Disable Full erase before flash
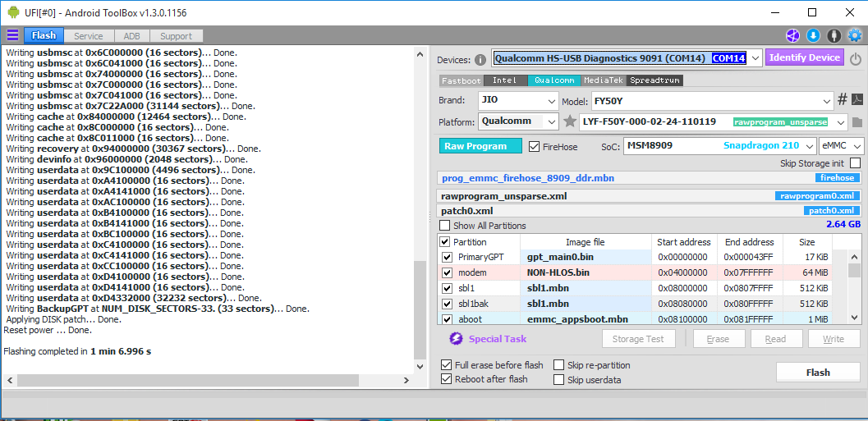This screenshot has width=868, height=421. click(446, 365)
